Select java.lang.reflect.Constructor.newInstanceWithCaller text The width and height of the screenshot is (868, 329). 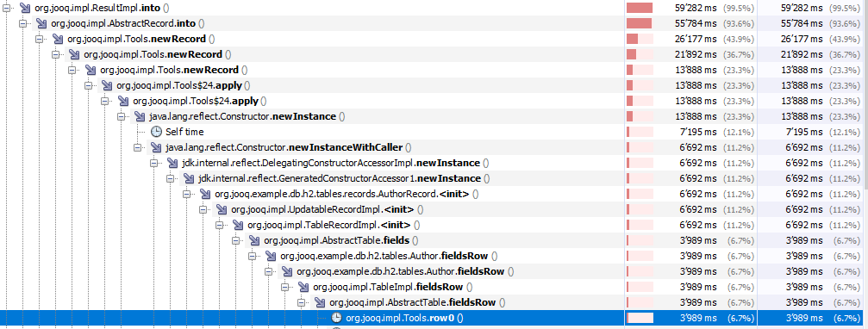tap(288, 147)
